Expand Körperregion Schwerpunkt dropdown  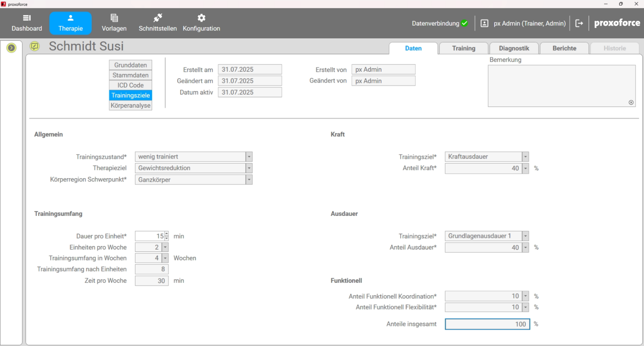tap(249, 180)
